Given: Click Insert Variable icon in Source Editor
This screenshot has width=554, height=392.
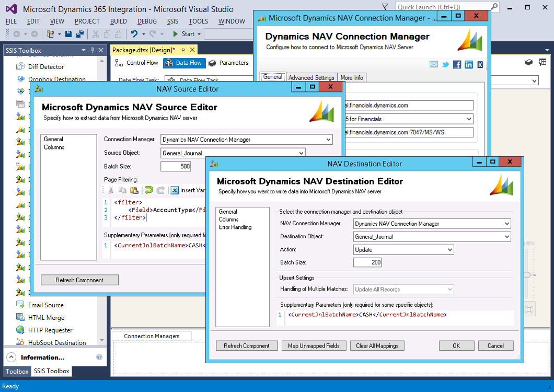Looking at the screenshot, I should [175, 190].
